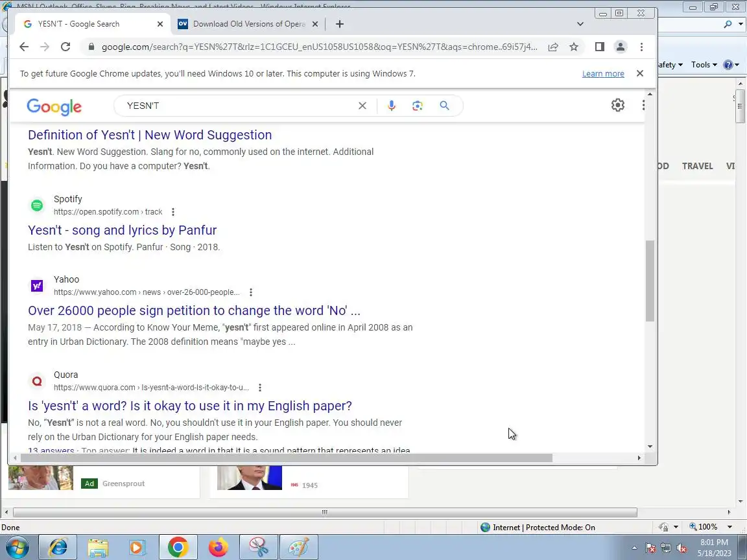Open the Chrome profile avatar
Screen dimensions: 747x560
coord(621,47)
